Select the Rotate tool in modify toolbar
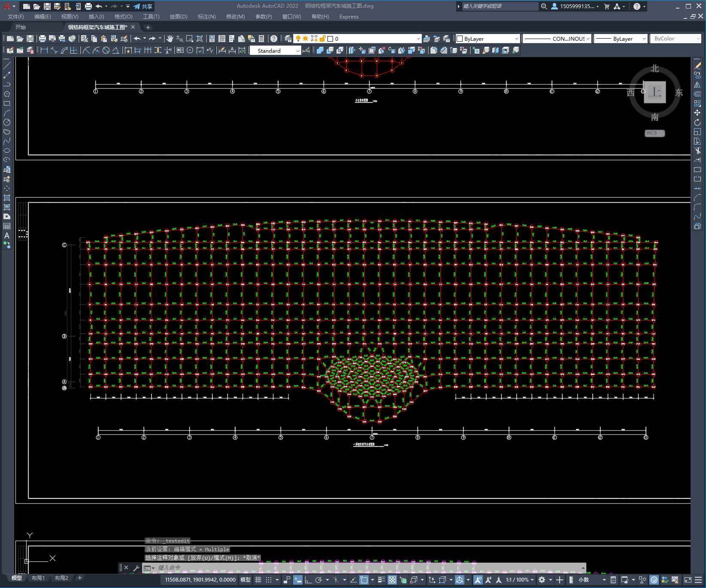The height and width of the screenshot is (588, 706). point(697,122)
